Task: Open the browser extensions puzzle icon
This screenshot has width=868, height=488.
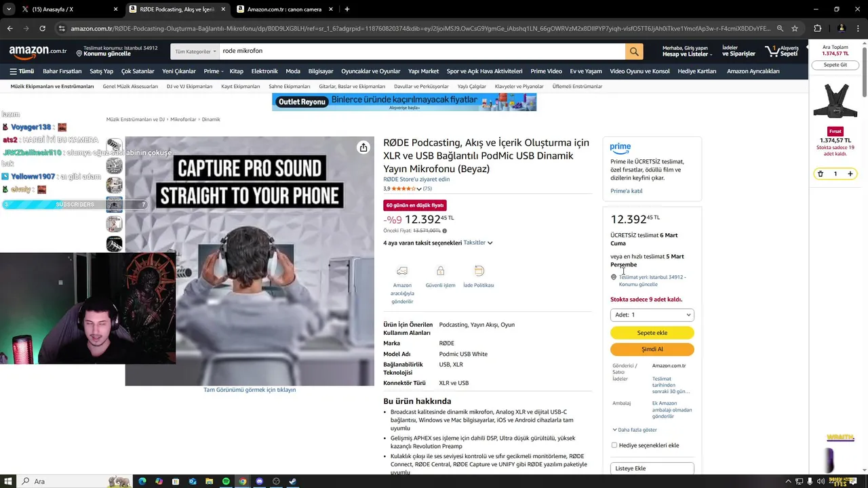Action: (817, 28)
